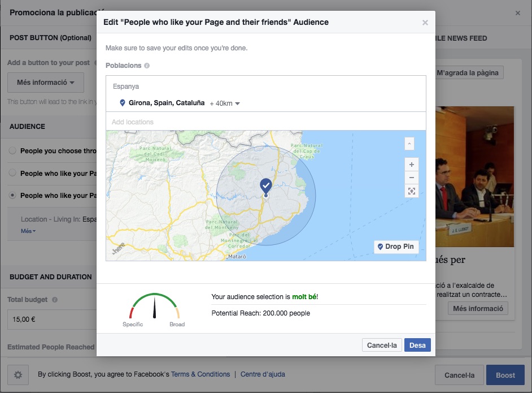Screen dimensions: 532x393
Task: Save edits with the Desa button
Action: pyautogui.click(x=417, y=345)
